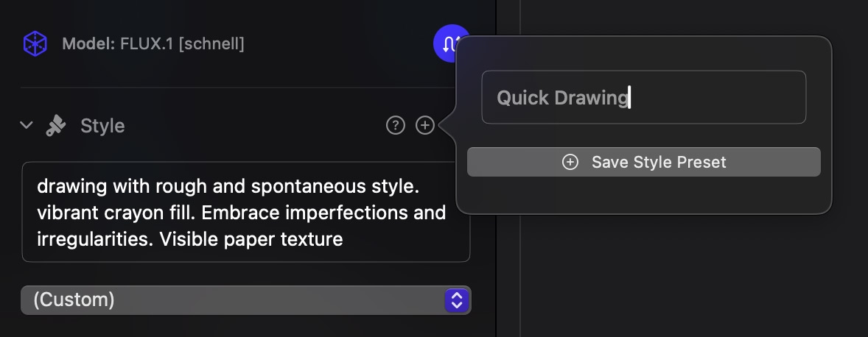Screen dimensions: 868x337
Task: Click the blue up-down arrows on (Custom)
Action: tap(457, 300)
